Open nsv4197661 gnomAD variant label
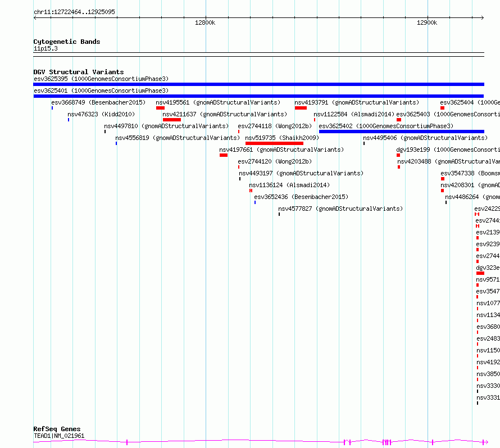 coord(281,150)
